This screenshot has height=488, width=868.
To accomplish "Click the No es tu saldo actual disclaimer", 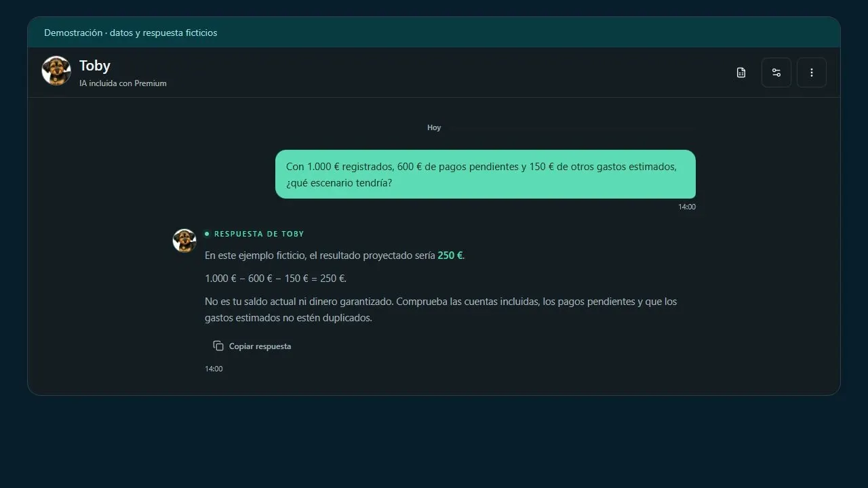I will pos(441,310).
